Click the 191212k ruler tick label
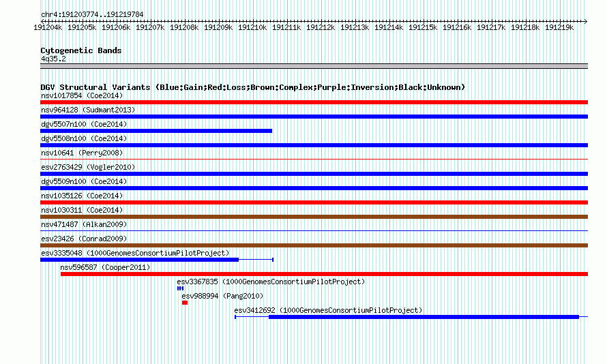 [321, 27]
